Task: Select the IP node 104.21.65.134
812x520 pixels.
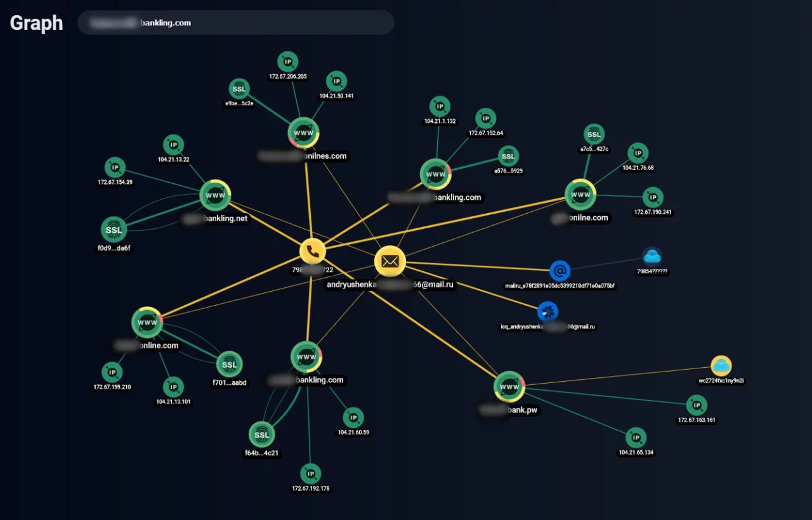Action: [636, 438]
